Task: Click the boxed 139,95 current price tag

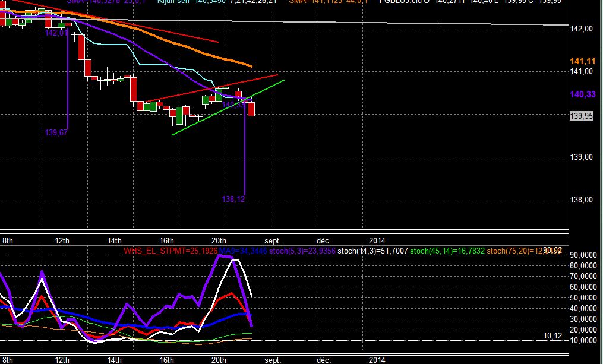Action: click(581, 116)
